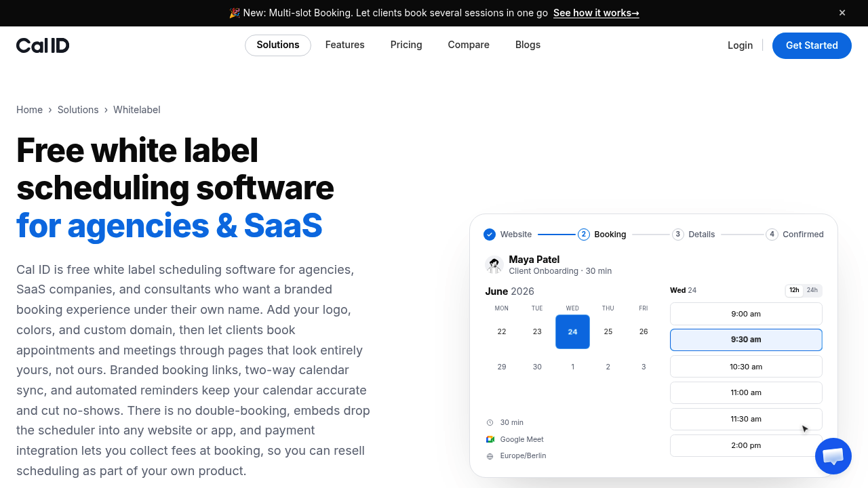Click the FRI weekday header
Viewport: 868px width, 488px height.
tap(644, 308)
